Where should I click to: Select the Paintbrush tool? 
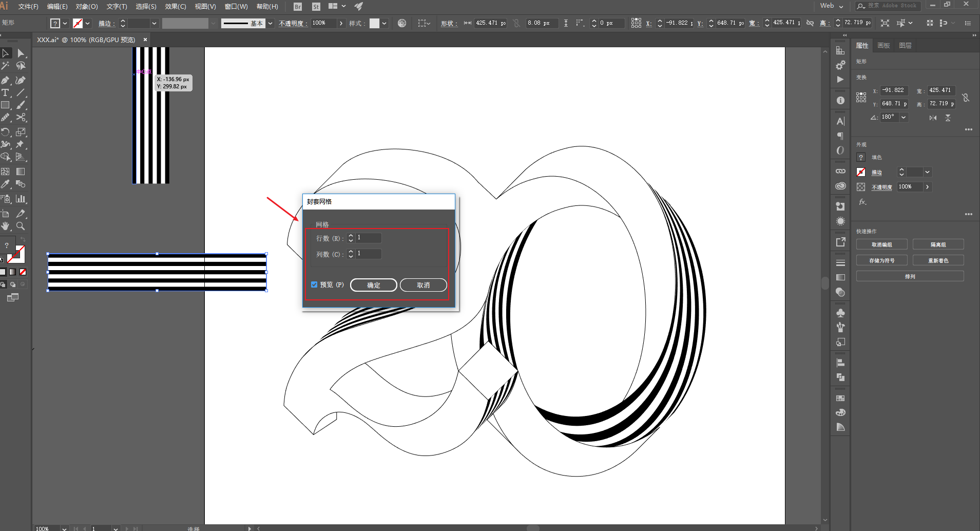[21, 105]
